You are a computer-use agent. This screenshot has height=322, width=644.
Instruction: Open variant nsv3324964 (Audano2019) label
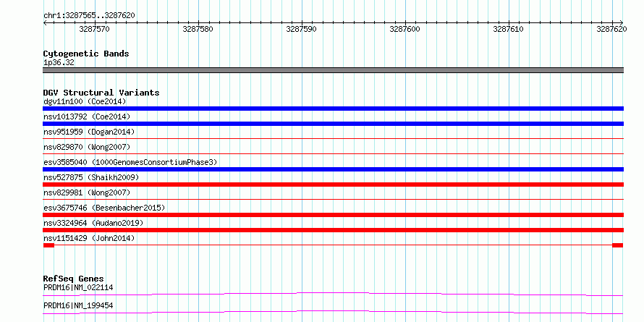[x=93, y=223]
